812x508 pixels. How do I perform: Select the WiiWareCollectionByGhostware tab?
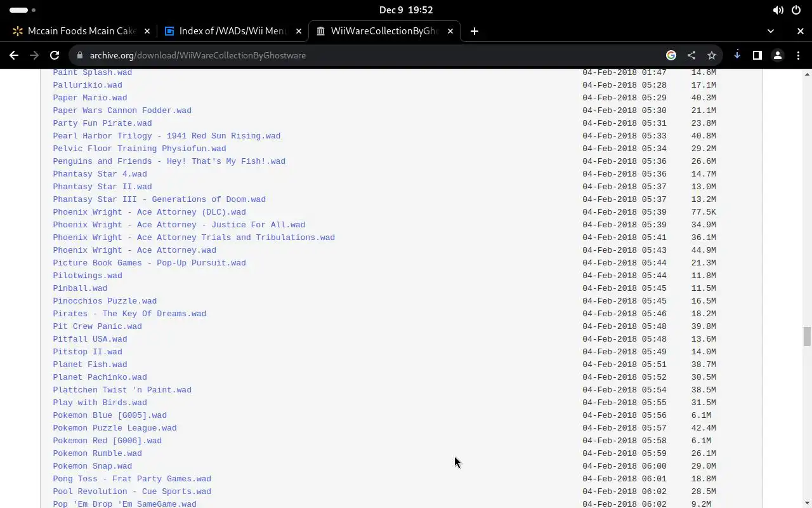point(384,30)
